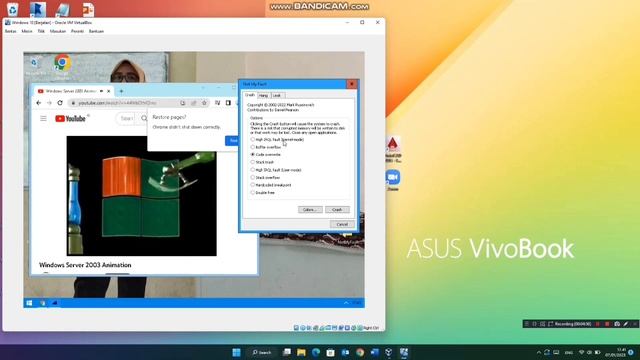The height and width of the screenshot is (360, 640).
Task: Select the Stack trash radio option
Action: pos(262,162)
